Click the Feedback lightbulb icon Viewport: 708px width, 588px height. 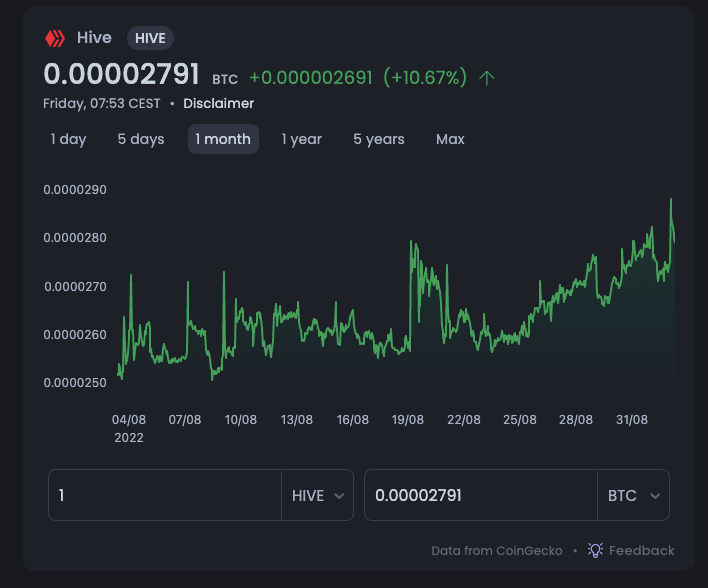click(x=595, y=550)
